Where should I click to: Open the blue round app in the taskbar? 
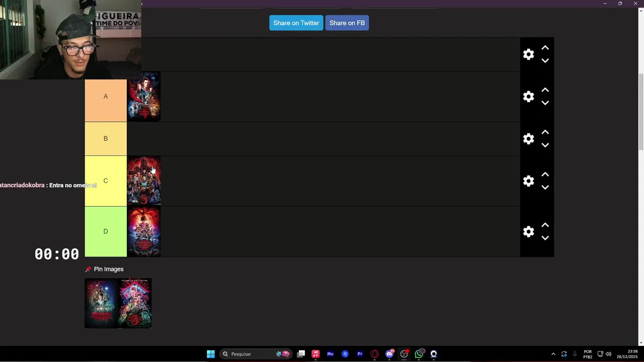(x=345, y=354)
